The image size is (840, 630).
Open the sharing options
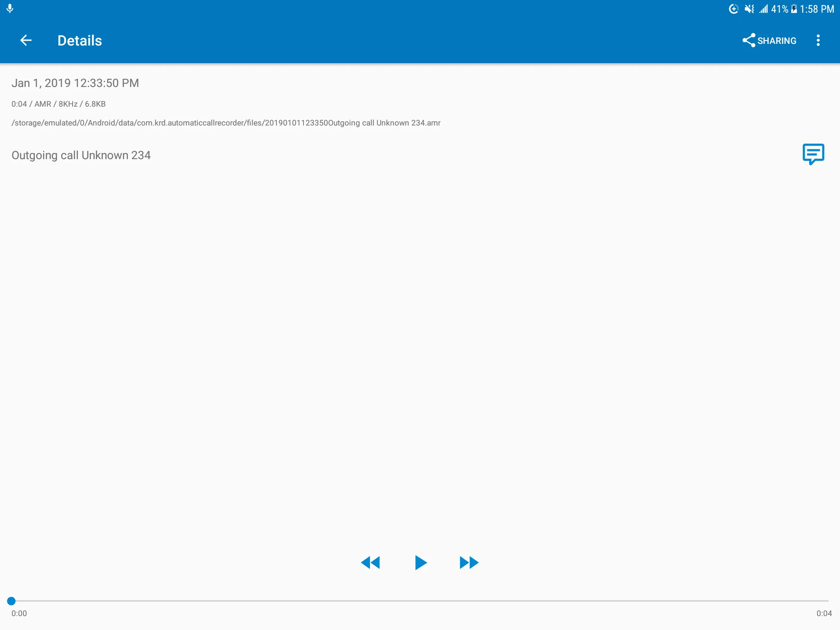[x=769, y=40]
